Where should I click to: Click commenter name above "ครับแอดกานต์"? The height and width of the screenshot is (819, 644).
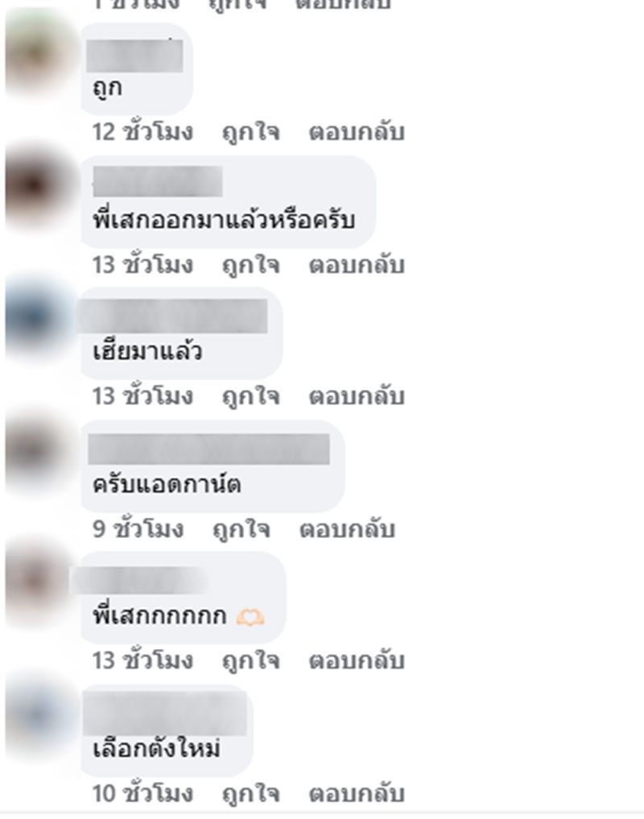208,449
